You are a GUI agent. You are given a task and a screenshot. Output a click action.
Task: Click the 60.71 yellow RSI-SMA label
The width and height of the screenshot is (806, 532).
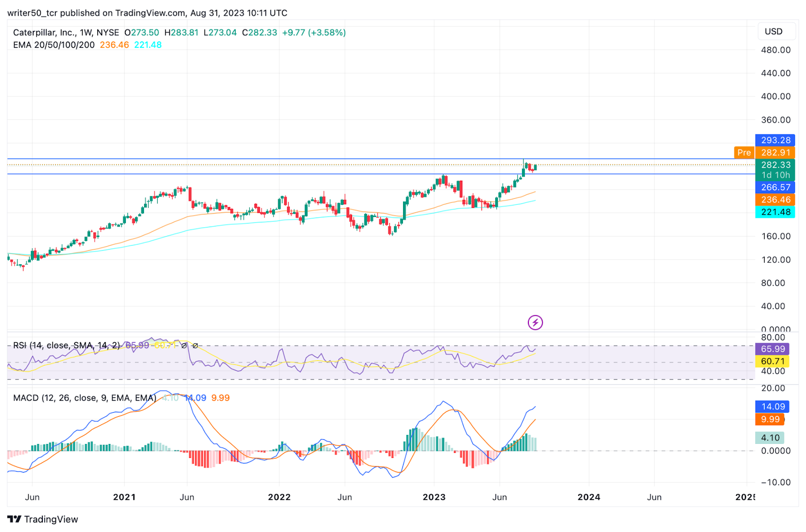tap(773, 361)
